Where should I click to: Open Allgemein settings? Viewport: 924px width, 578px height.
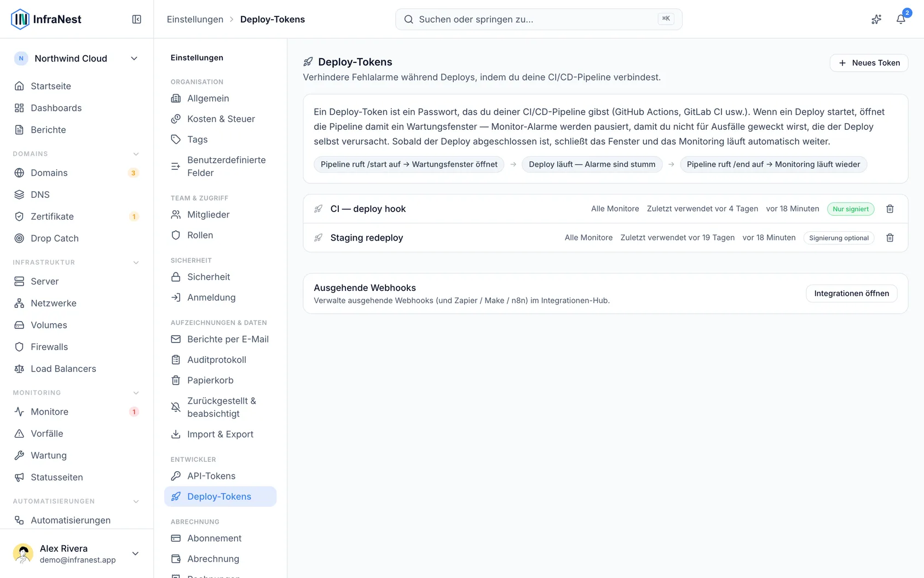coord(220,99)
